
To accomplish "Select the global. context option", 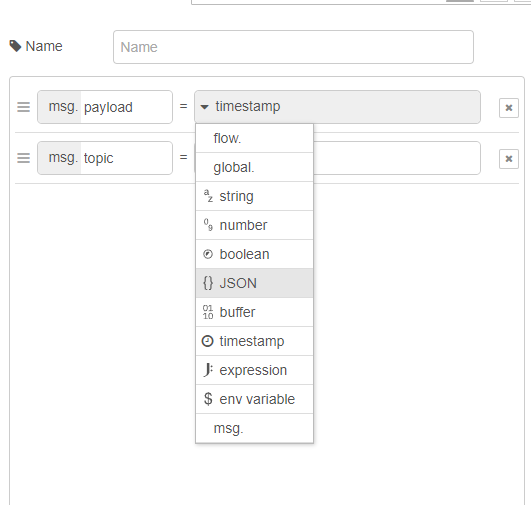I will click(x=254, y=167).
